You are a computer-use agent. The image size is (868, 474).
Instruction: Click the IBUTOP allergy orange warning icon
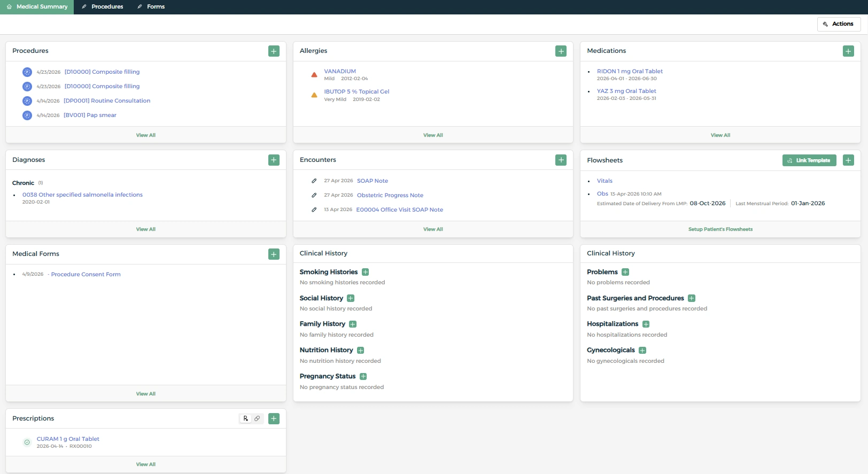point(314,95)
